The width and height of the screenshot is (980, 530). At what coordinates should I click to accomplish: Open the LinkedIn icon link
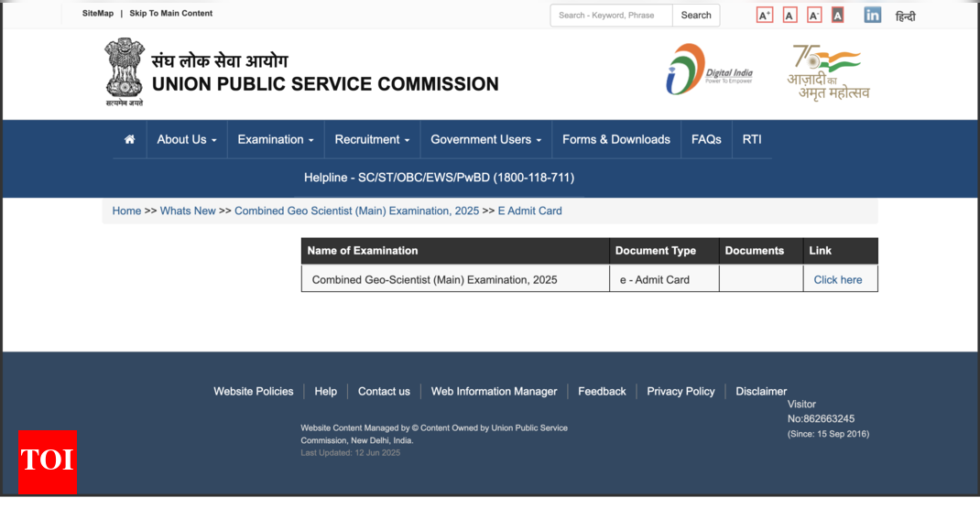pyautogui.click(x=872, y=15)
